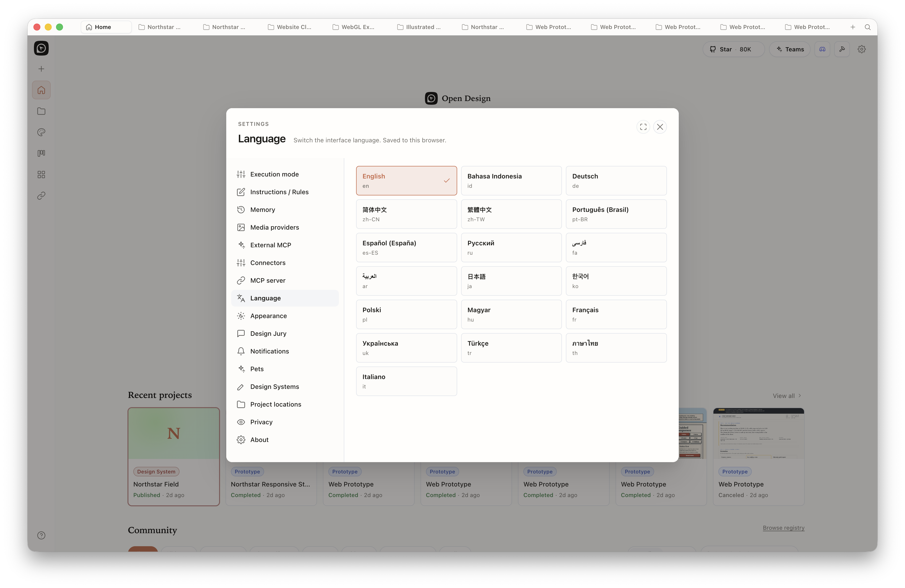Switch to the WebGL Ex... tab
Screen dimensions: 905x588
(354, 27)
